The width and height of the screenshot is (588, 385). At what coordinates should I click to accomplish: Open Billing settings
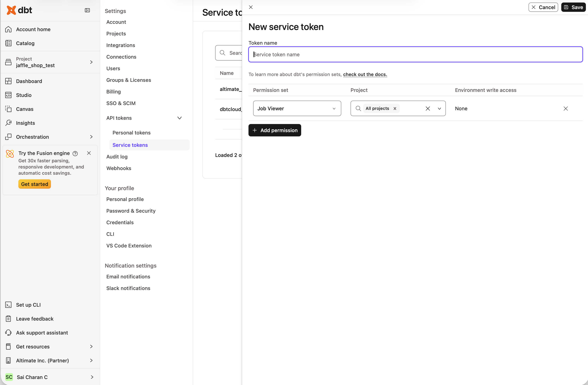tap(113, 92)
